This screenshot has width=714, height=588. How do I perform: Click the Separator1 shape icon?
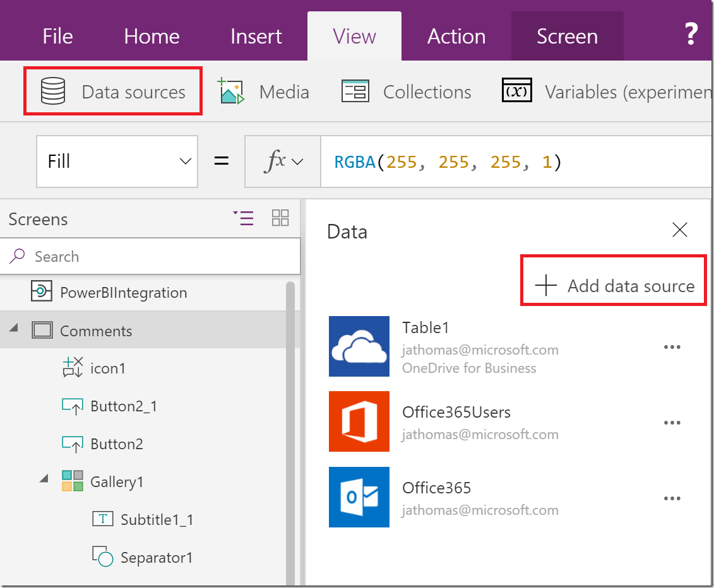click(103, 556)
